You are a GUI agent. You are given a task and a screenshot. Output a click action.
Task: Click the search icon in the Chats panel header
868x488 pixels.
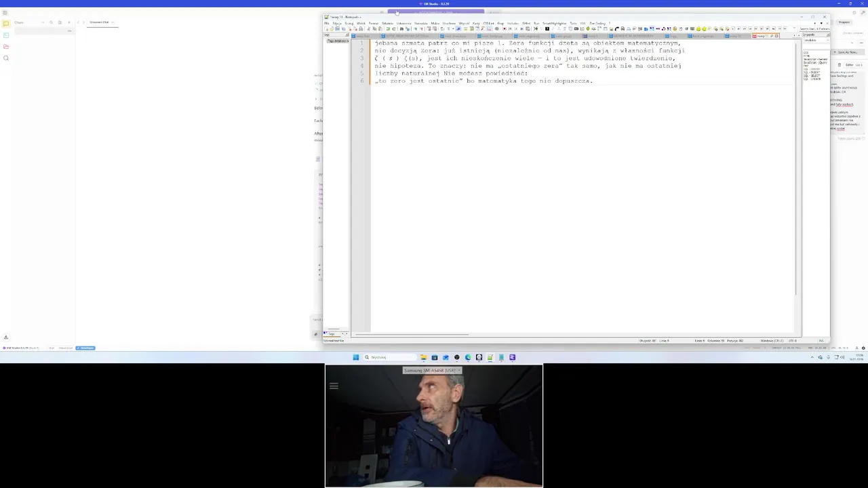pos(51,22)
